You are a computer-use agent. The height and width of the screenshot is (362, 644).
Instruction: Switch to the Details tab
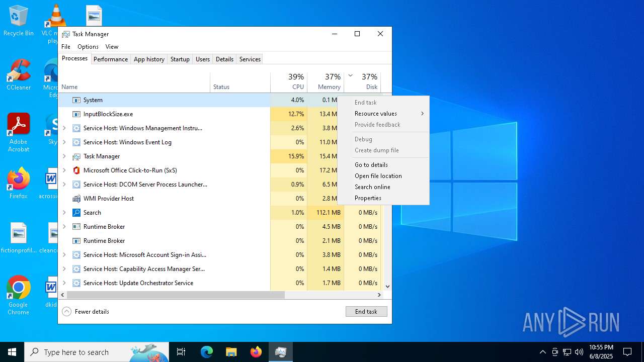224,59
